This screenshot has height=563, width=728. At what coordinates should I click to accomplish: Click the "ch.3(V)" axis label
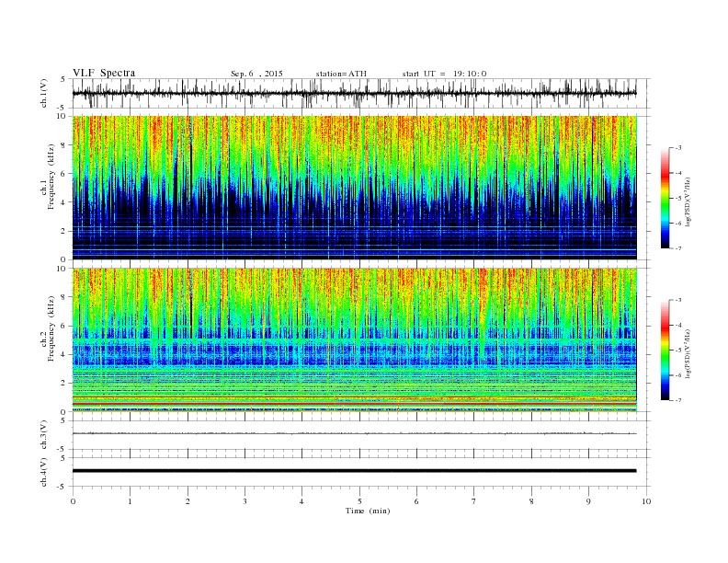pyautogui.click(x=43, y=435)
